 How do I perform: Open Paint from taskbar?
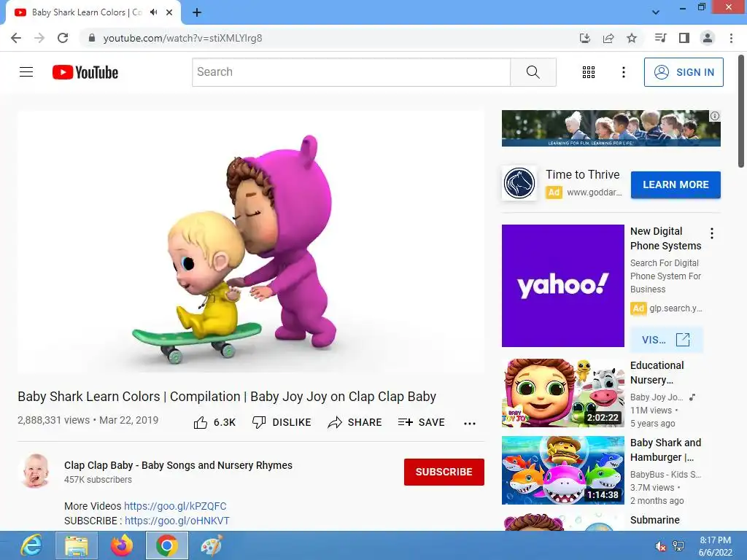[211, 545]
